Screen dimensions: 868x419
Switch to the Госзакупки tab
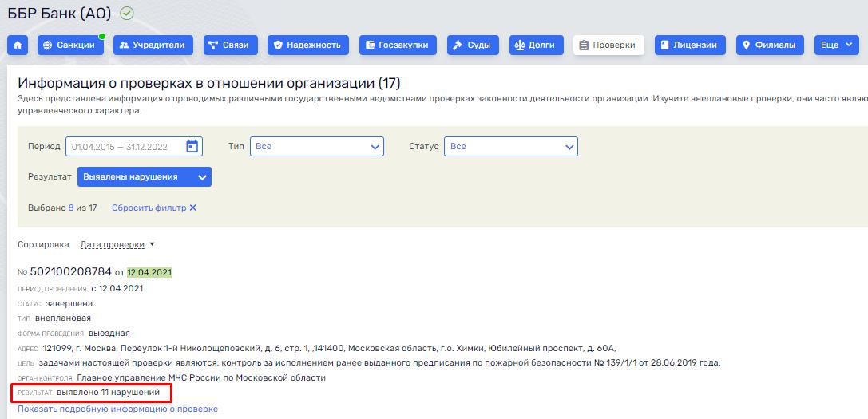398,45
